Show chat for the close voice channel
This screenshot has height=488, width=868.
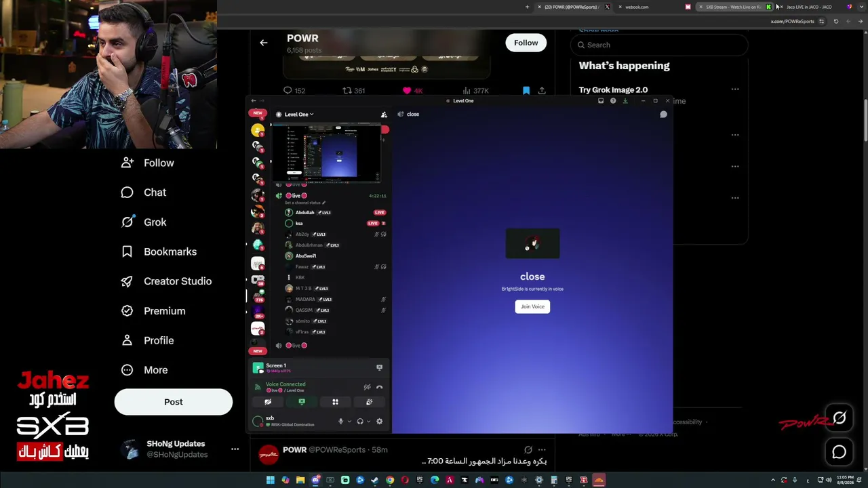pyautogui.click(x=663, y=115)
